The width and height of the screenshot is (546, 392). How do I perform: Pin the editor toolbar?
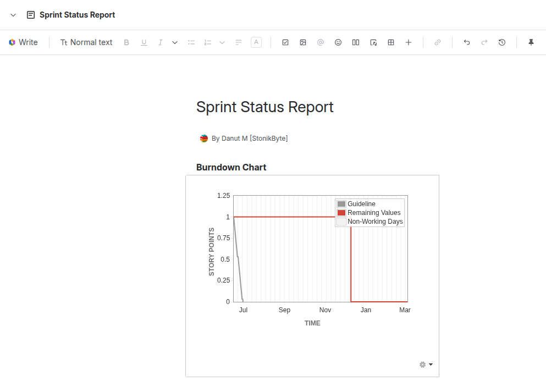coord(531,42)
